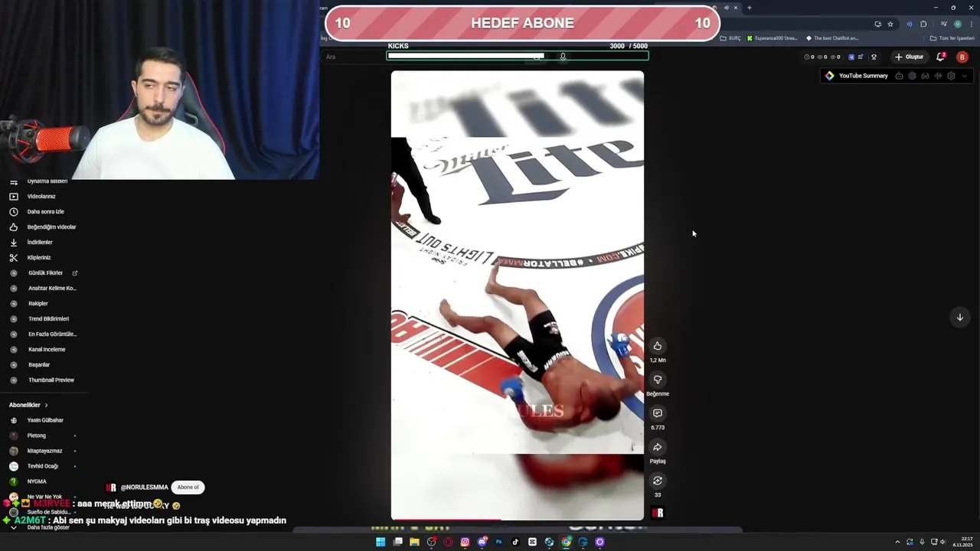This screenshot has height=551, width=980.
Task: Mute the tab via speaker icon
Action: click(726, 8)
